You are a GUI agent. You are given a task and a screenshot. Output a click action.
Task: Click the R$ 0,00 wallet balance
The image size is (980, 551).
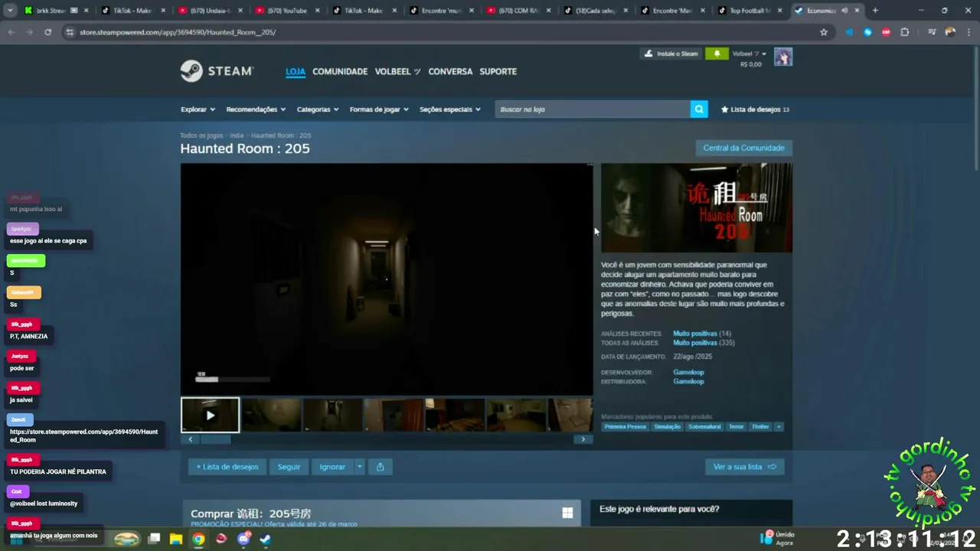pyautogui.click(x=750, y=64)
